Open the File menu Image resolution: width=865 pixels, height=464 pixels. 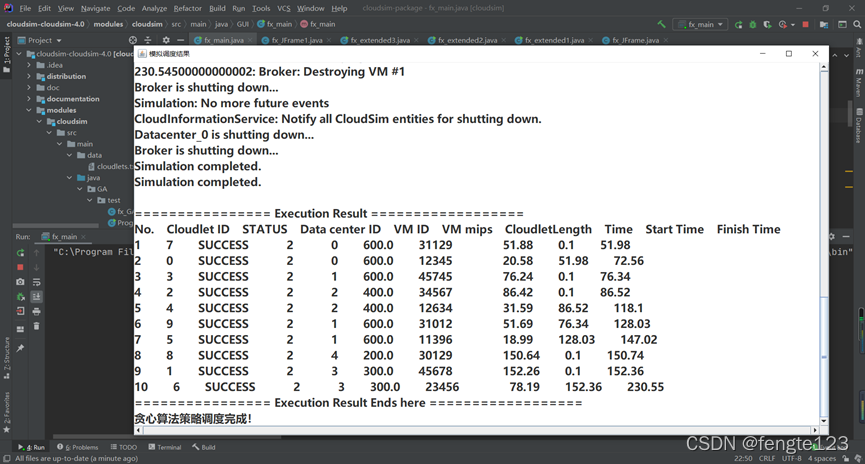[x=25, y=8]
